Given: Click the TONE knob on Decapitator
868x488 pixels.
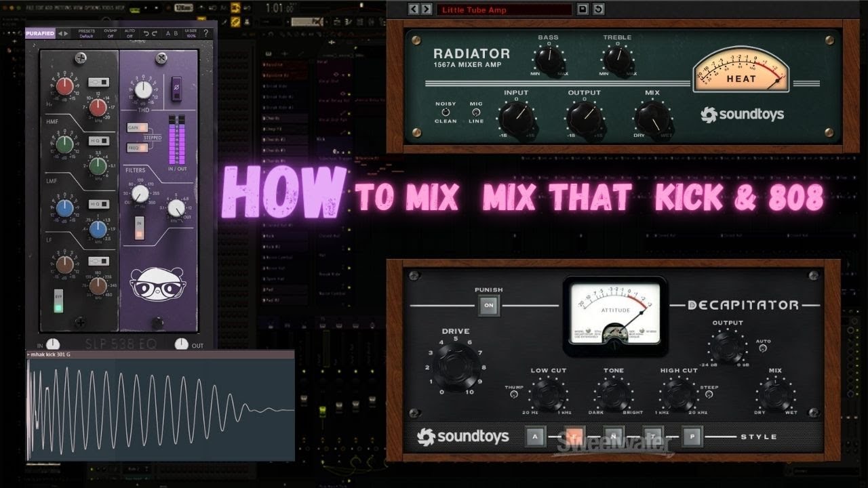Looking at the screenshot, I should point(614,394).
